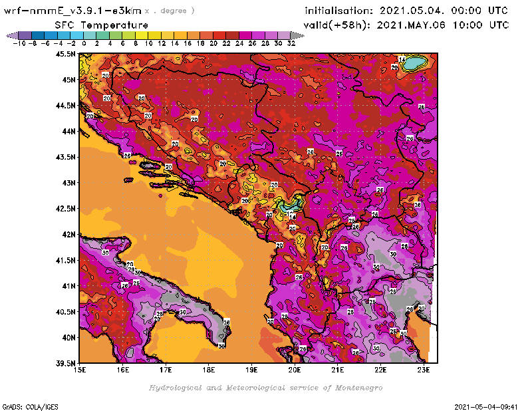Image resolution: width=532 pixels, height=411 pixels.
Task: Click the '20E' longitude label
Action: [x=295, y=370]
